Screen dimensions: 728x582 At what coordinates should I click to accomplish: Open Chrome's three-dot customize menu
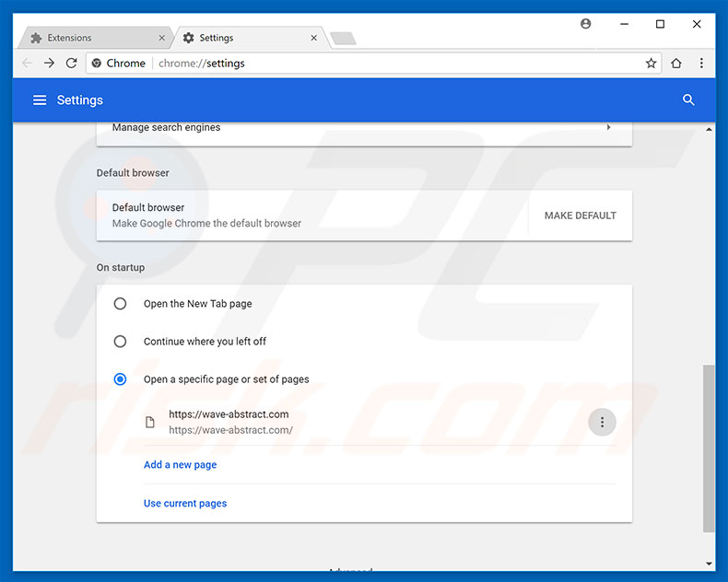pyautogui.click(x=701, y=64)
